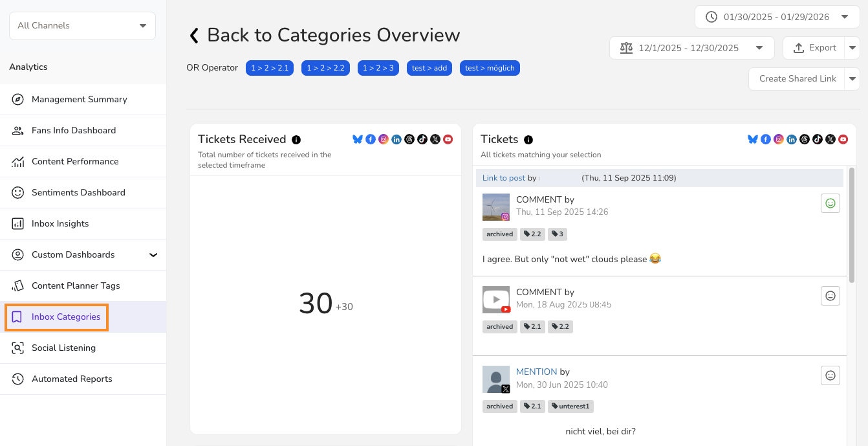This screenshot has width=868, height=446.
Task: Click Instagram icon in Tickets panel header
Action: click(x=779, y=139)
